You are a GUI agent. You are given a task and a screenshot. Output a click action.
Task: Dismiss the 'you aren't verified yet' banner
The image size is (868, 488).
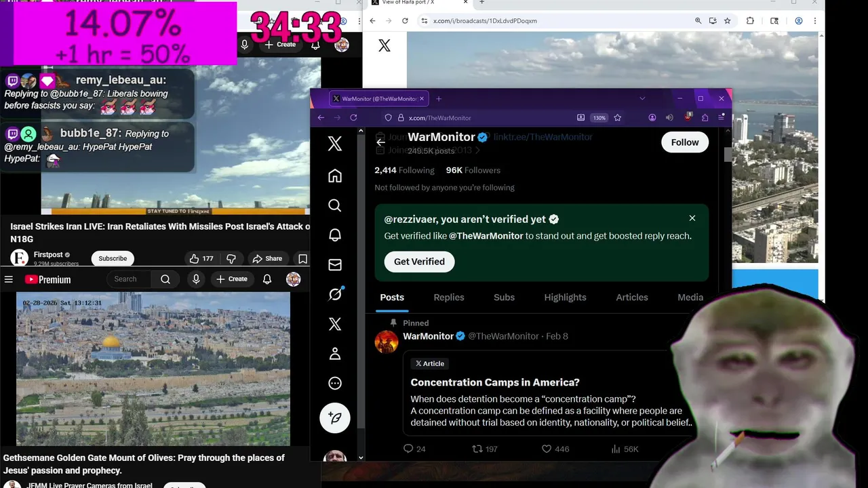pos(692,218)
